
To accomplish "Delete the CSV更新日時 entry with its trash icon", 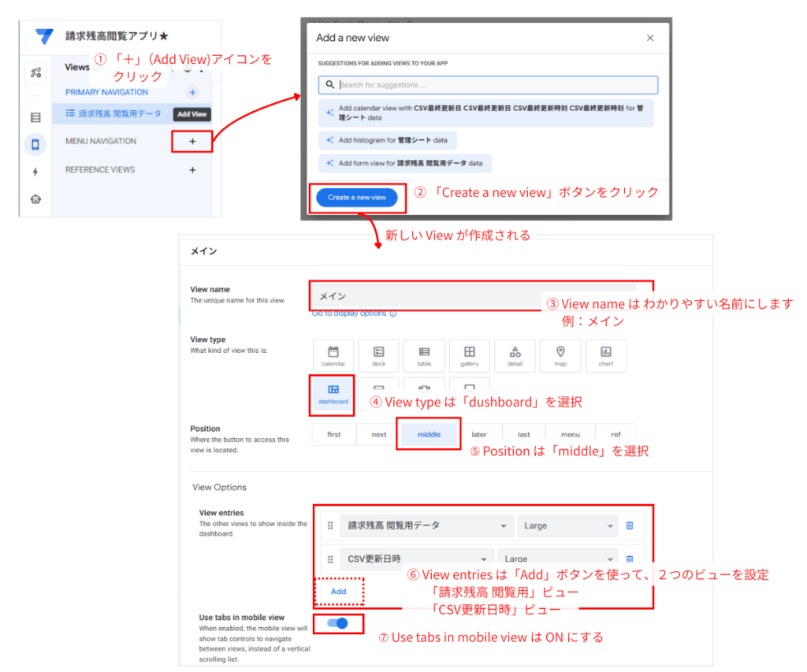I will [630, 559].
